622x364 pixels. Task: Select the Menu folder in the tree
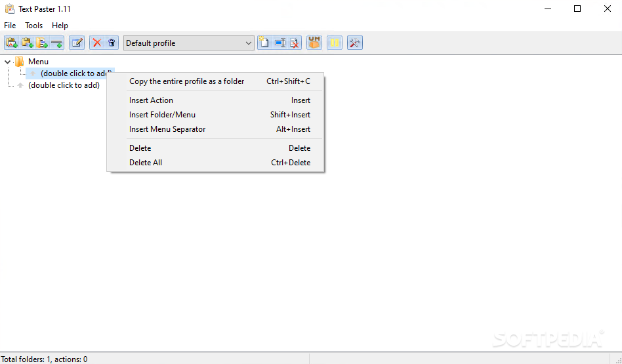(39, 62)
